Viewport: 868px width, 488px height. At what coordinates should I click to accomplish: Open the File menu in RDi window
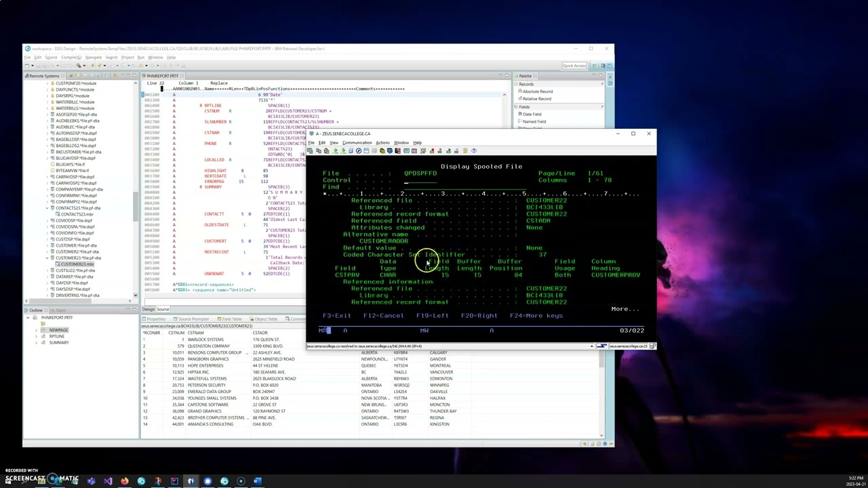point(28,58)
